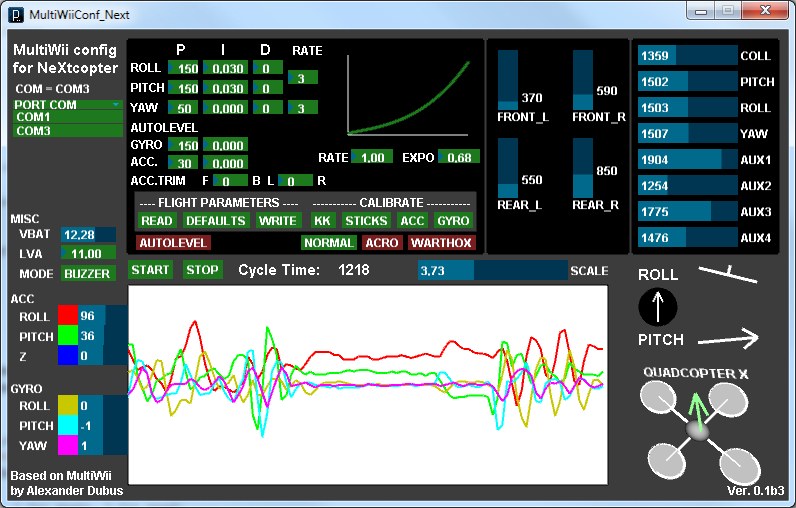Toggle the BUZZER mode button
This screenshot has width=796, height=508.
tap(88, 274)
